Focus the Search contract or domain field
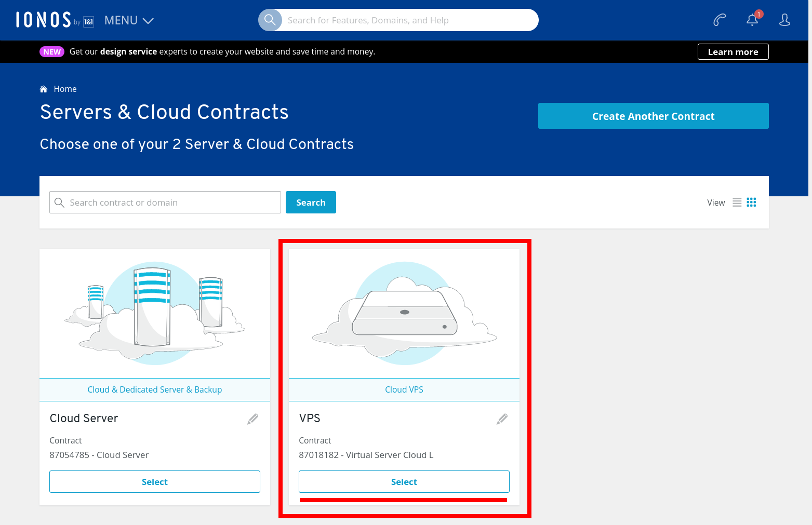Viewport: 812px width, 525px height. 165,203
